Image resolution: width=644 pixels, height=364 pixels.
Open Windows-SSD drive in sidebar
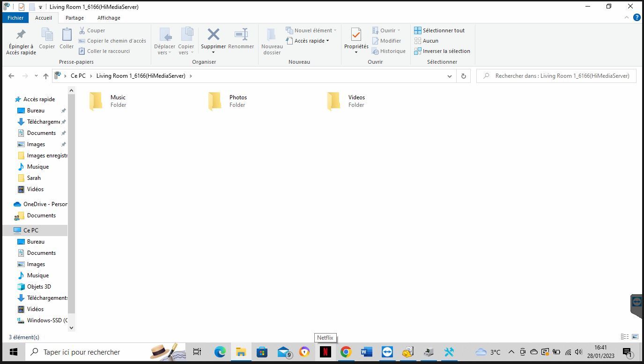point(42,320)
